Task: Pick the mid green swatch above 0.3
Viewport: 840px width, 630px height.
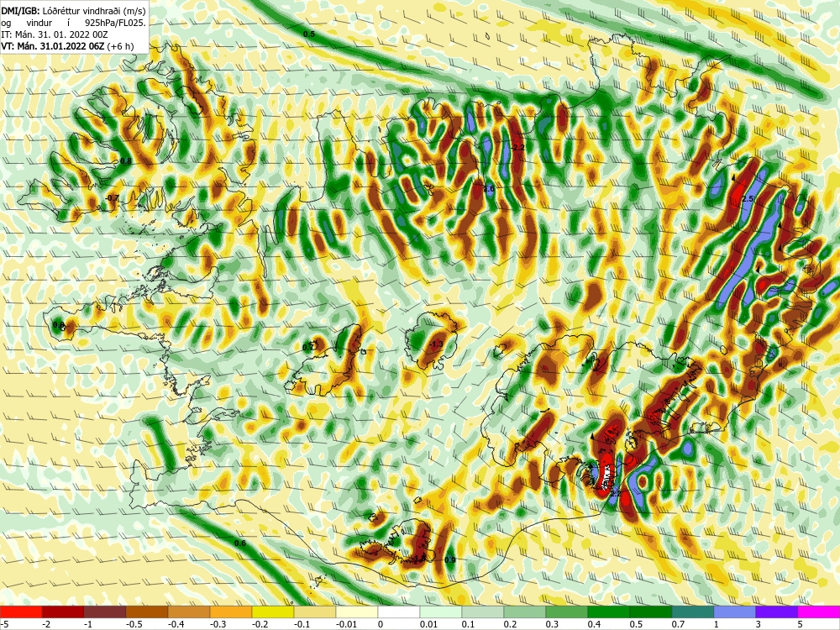Action: tap(567, 612)
